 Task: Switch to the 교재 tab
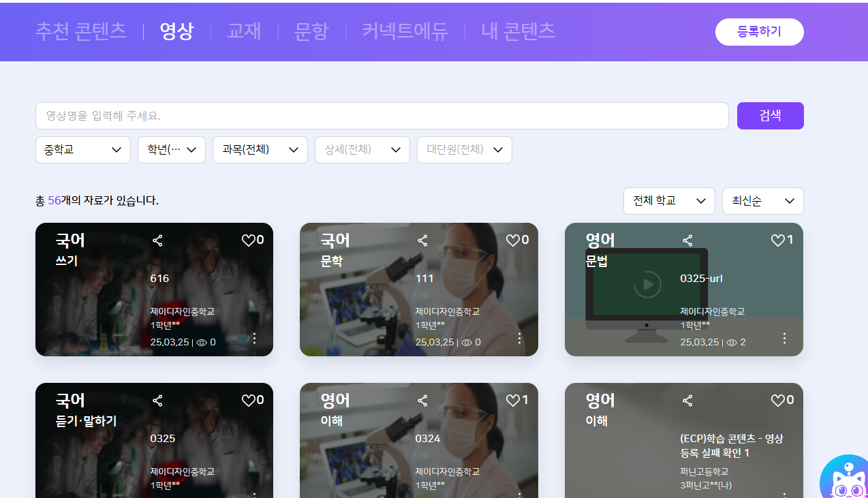pos(244,31)
